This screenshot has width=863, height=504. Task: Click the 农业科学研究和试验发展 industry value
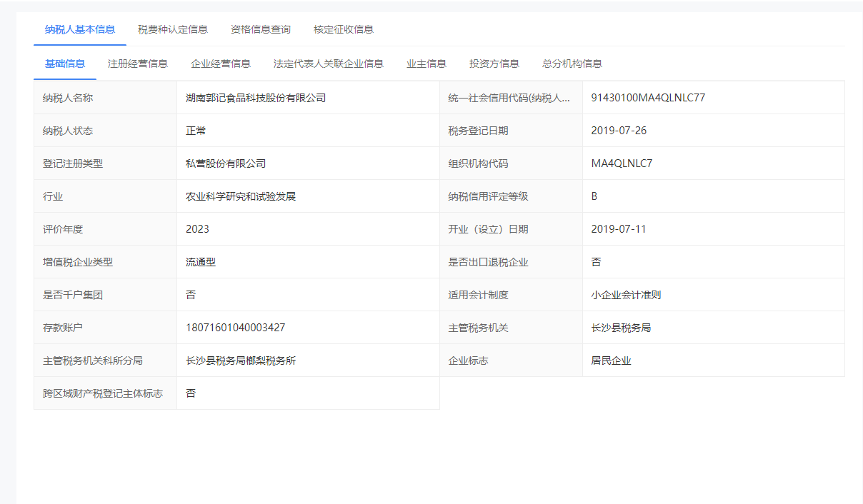240,196
